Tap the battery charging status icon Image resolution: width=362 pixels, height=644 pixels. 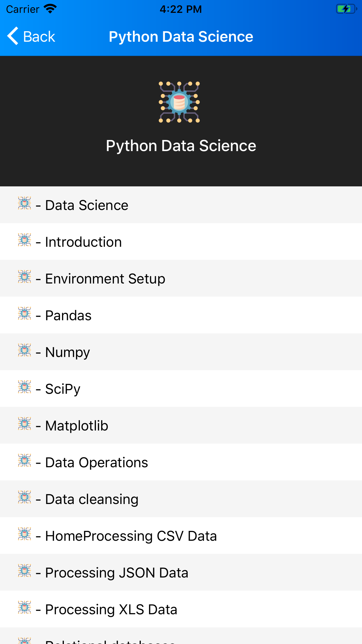[346, 9]
